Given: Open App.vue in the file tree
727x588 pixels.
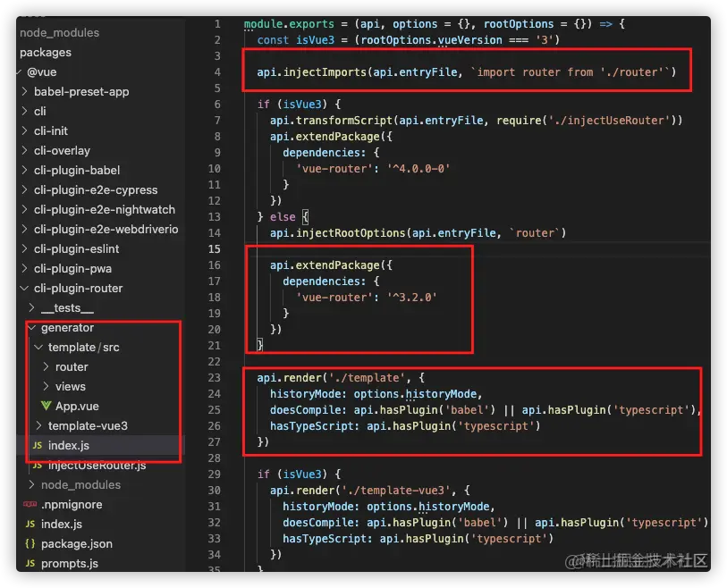Looking at the screenshot, I should [x=77, y=407].
